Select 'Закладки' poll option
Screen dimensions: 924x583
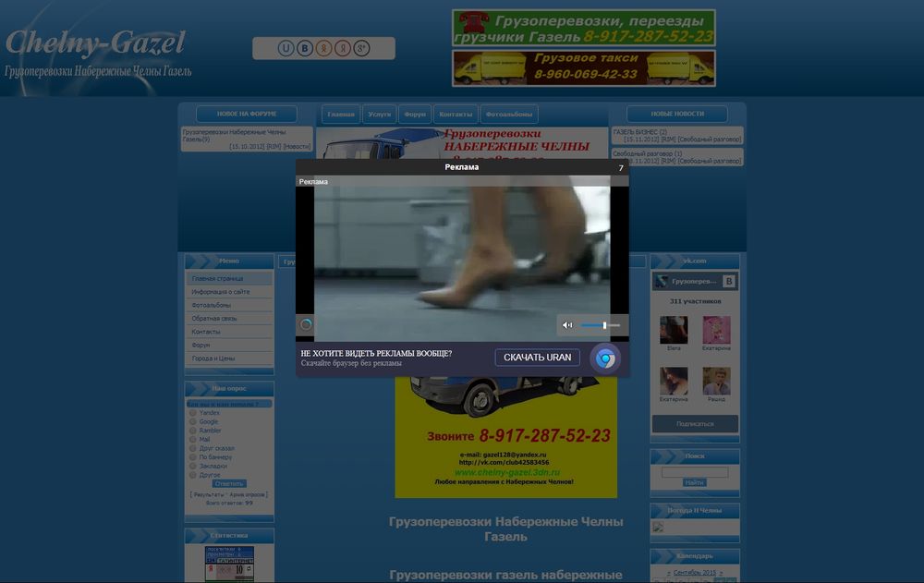click(x=193, y=467)
